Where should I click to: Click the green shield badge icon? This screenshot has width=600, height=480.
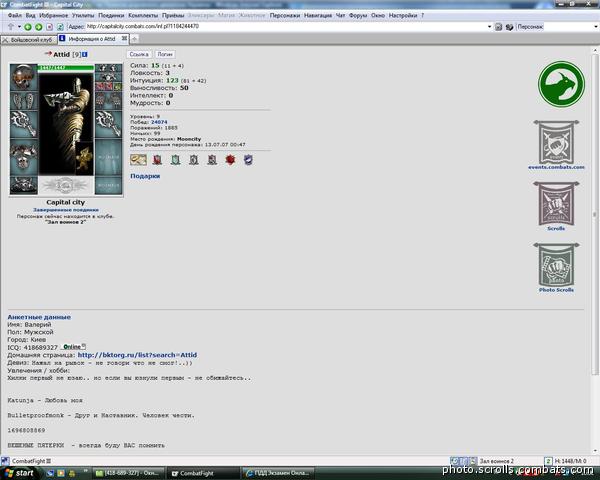[176, 160]
